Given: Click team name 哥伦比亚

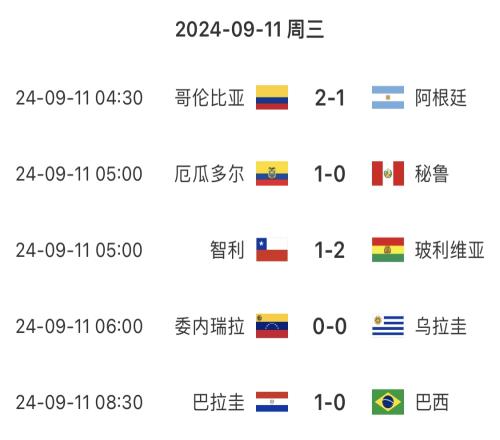Looking at the screenshot, I should coord(210,98).
